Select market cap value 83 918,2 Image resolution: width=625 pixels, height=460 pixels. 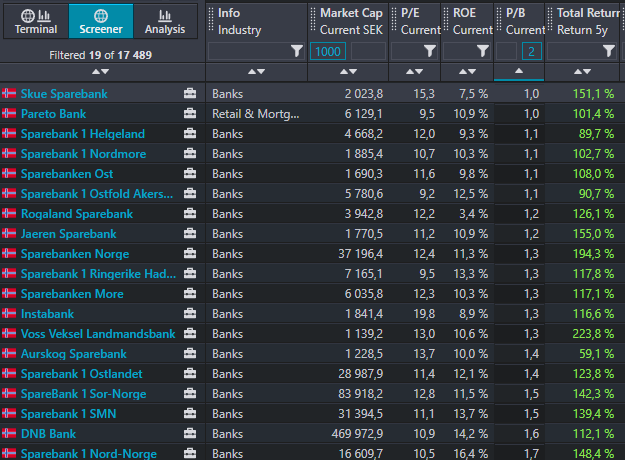[x=360, y=394]
